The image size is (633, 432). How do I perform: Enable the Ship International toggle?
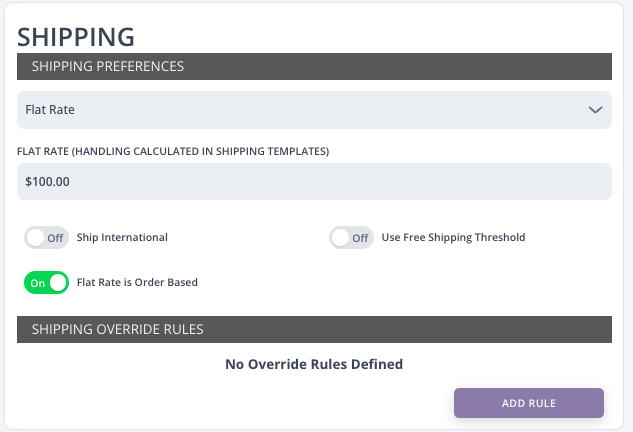(x=46, y=238)
